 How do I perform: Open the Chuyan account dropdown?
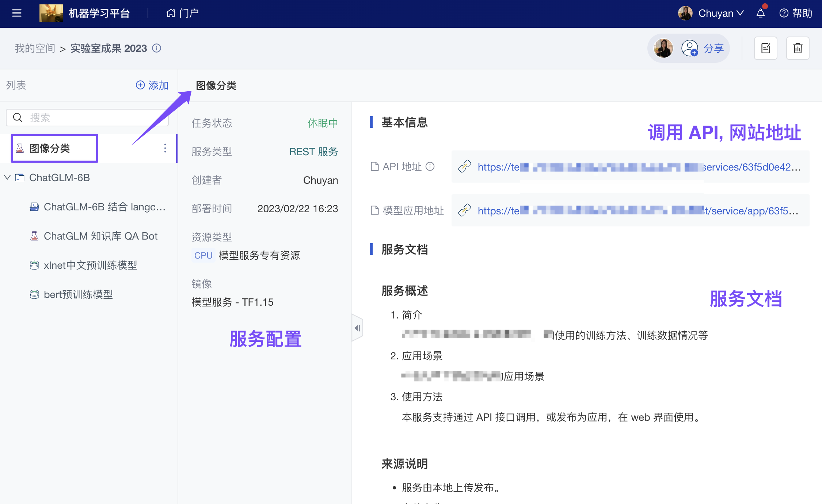pos(720,13)
